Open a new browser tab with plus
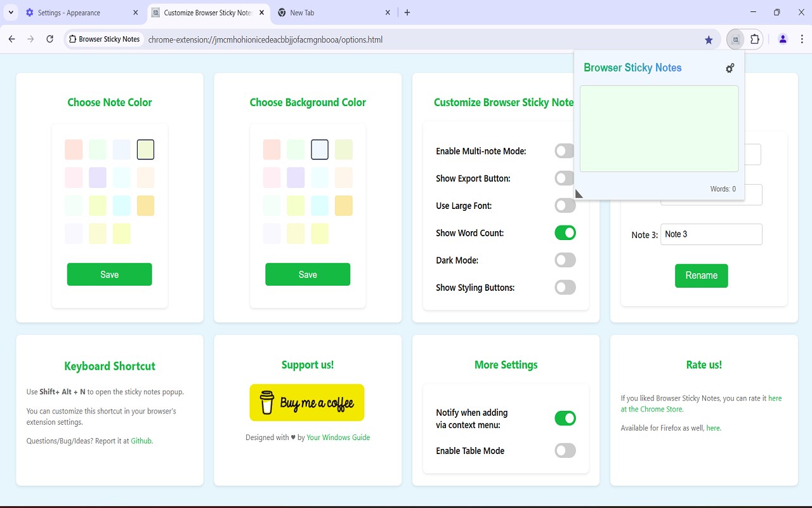This screenshot has height=508, width=812. point(407,13)
